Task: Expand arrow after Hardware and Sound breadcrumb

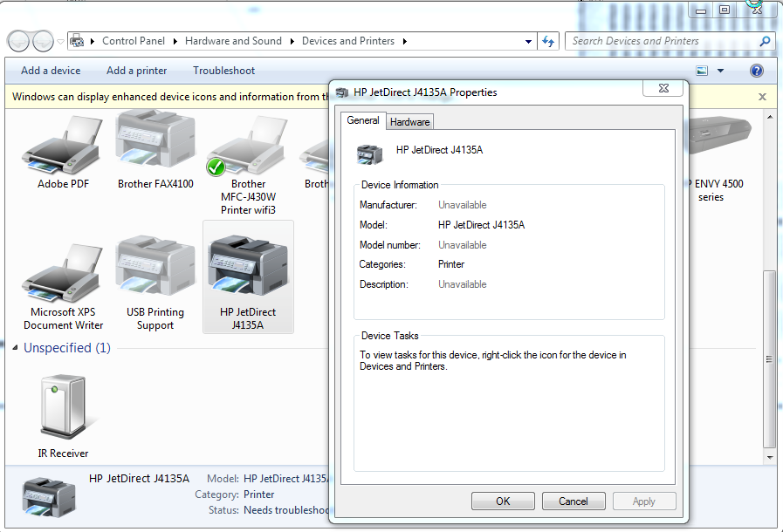Action: [292, 41]
